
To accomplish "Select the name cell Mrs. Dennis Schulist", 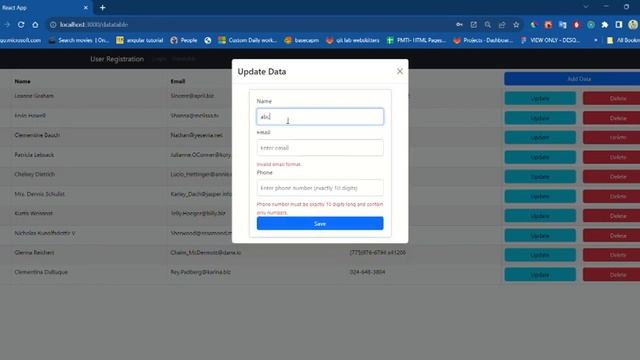I will point(40,194).
